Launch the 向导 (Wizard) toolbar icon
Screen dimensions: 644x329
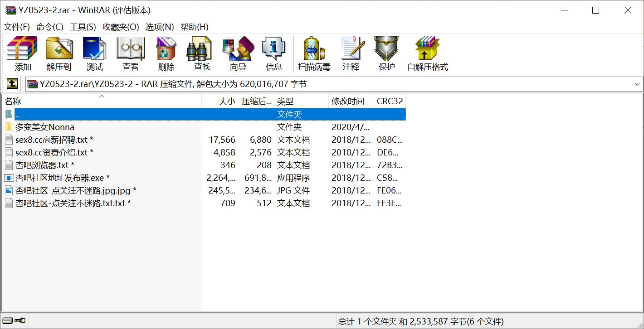[238, 53]
